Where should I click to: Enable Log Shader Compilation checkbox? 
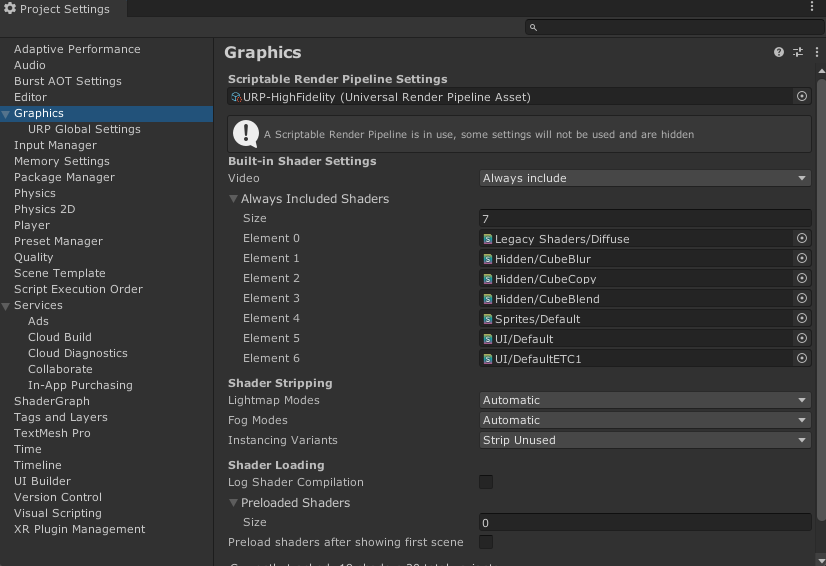(x=486, y=482)
